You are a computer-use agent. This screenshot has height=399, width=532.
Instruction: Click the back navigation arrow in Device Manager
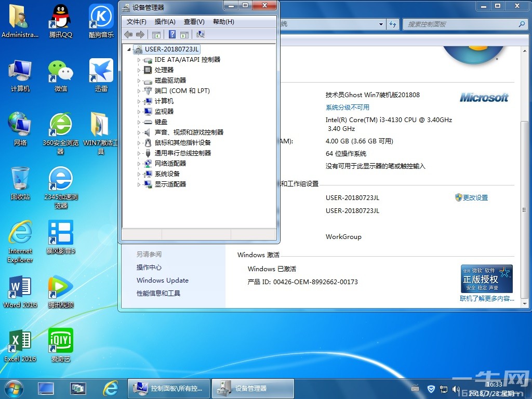click(x=128, y=34)
